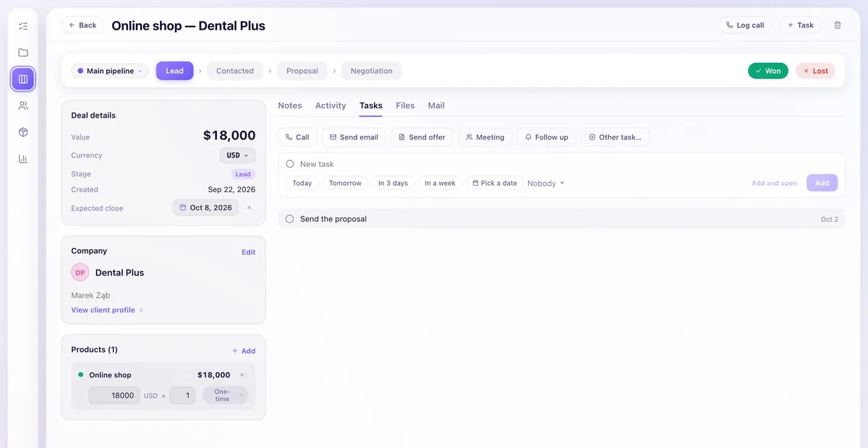Open the tasks checklist sidebar icon
This screenshot has width=868, height=448.
click(x=23, y=26)
